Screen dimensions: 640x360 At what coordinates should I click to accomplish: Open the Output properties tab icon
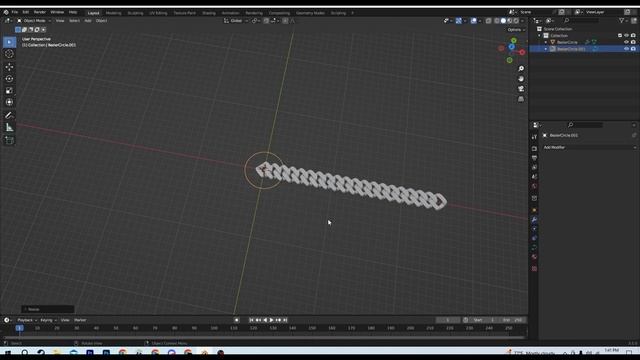pos(534,158)
